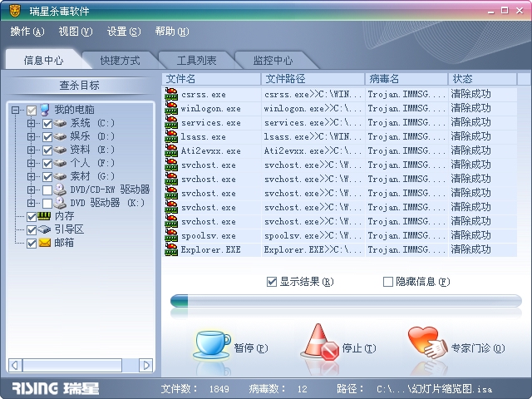532x399 pixels.
Task: Click the tree horizontal scrollbar thumb
Action: click(72, 366)
